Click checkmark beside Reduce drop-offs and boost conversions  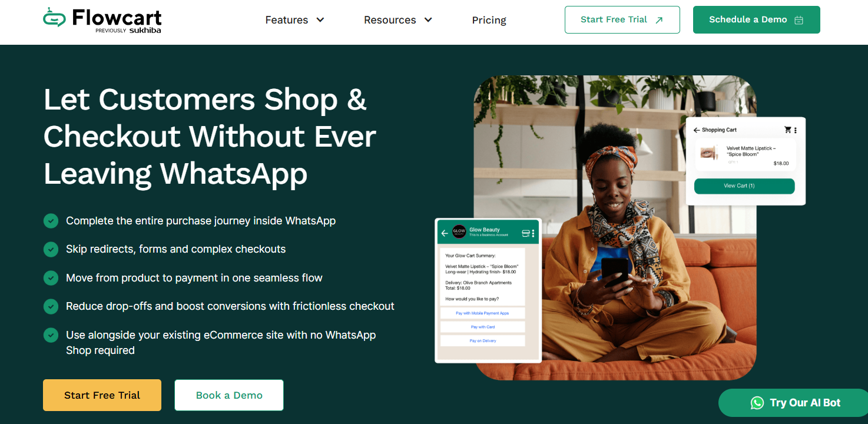coord(51,306)
